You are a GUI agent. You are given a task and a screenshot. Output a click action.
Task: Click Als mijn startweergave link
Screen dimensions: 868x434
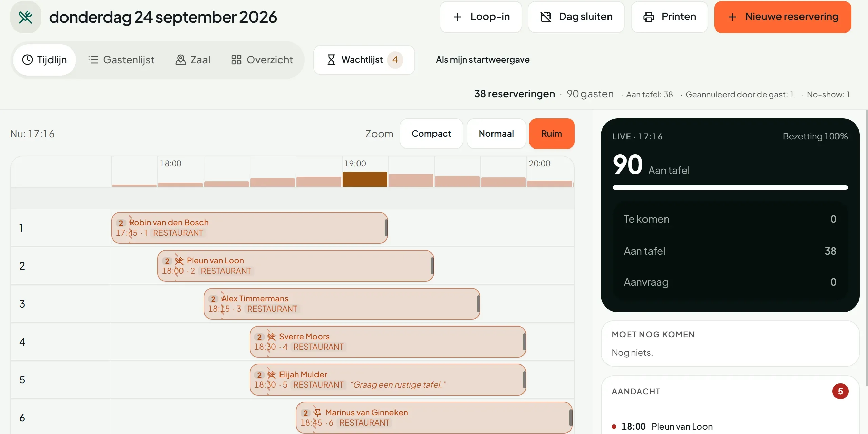pos(482,60)
